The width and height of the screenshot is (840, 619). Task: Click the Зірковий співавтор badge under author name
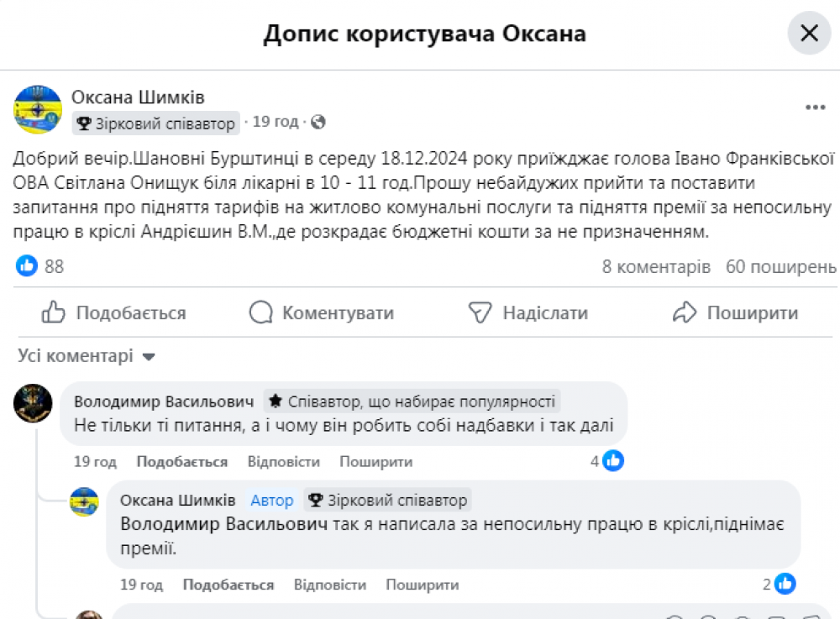(x=156, y=123)
